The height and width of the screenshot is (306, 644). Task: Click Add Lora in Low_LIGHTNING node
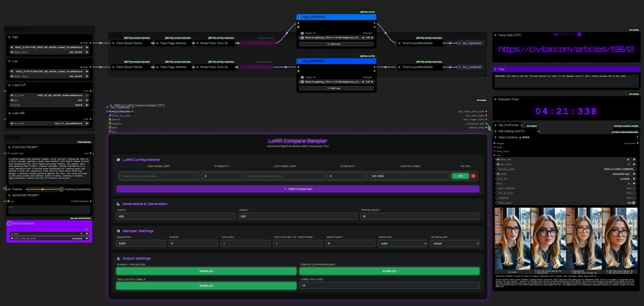(336, 88)
